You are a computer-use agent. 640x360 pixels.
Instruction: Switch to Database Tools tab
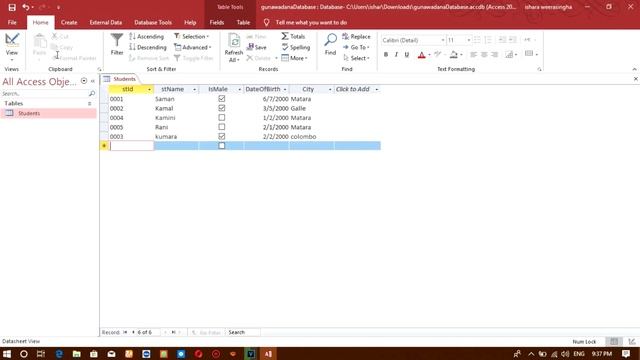pos(153,22)
